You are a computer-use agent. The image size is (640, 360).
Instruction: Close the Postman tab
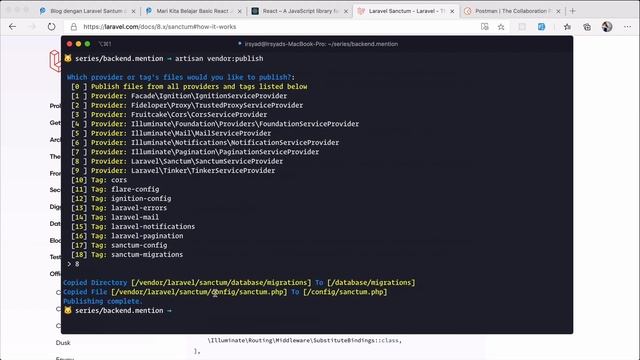pos(558,11)
